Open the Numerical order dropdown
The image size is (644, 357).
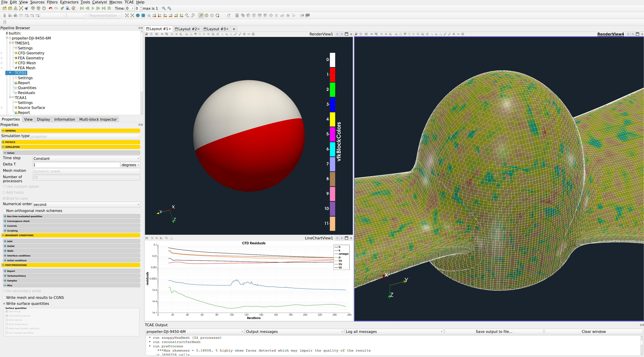[86, 204]
